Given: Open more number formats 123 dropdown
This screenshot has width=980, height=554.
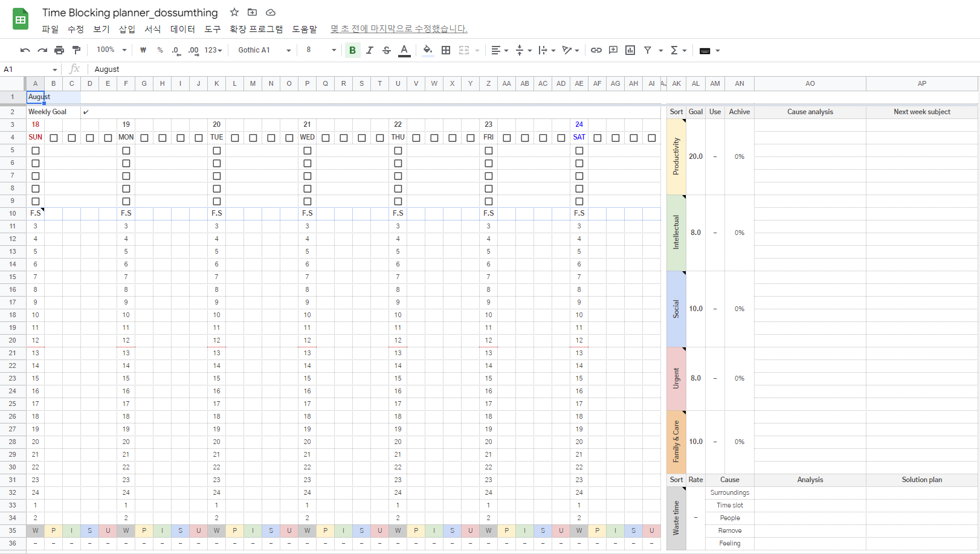Looking at the screenshot, I should [x=213, y=50].
